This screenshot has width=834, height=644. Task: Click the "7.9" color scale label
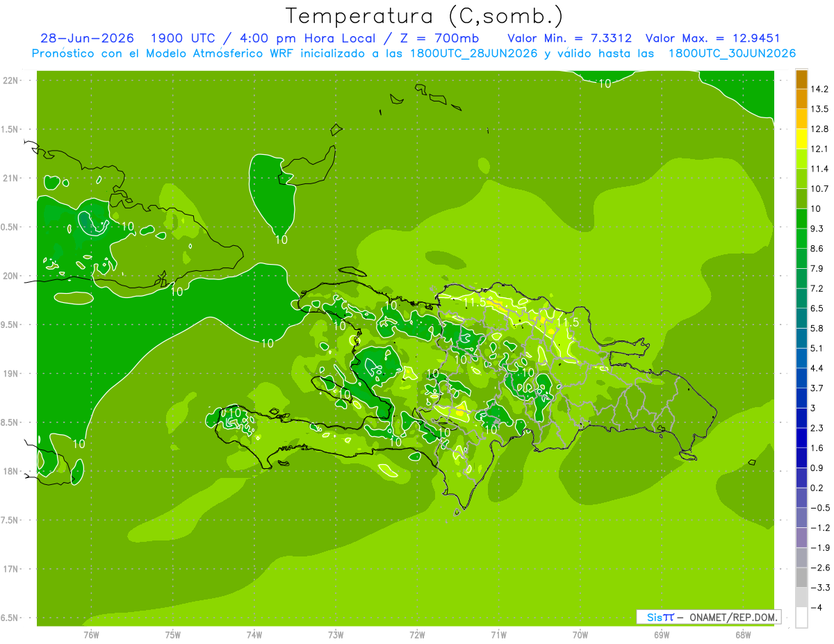(817, 268)
